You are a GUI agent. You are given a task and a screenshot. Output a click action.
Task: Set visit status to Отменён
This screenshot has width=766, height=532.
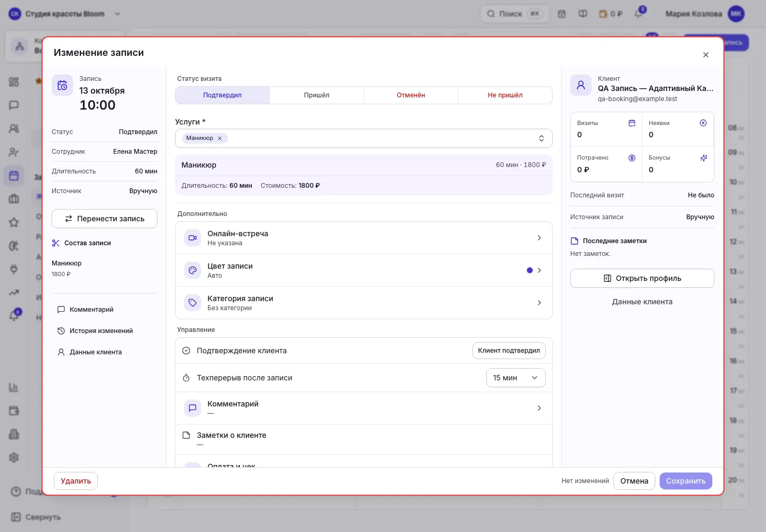tap(411, 95)
